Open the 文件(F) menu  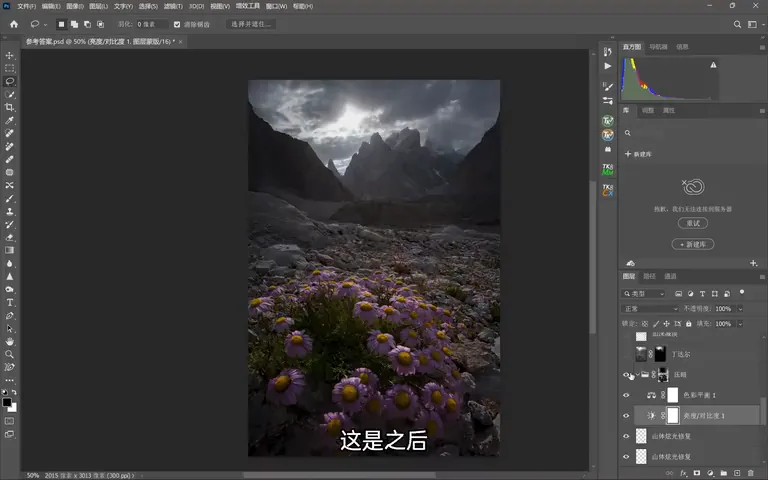point(26,6)
